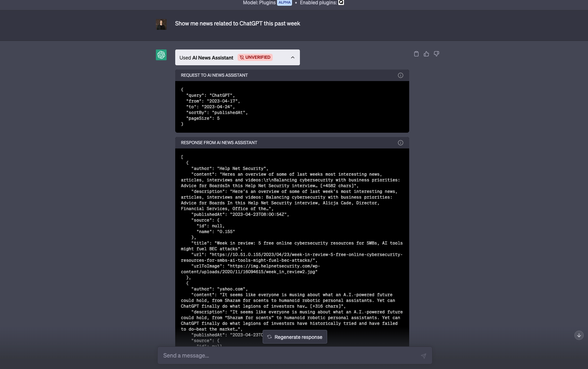Viewport: 588px width, 369px height.
Task: Click the "pageSize": 5 line
Action: (203, 118)
